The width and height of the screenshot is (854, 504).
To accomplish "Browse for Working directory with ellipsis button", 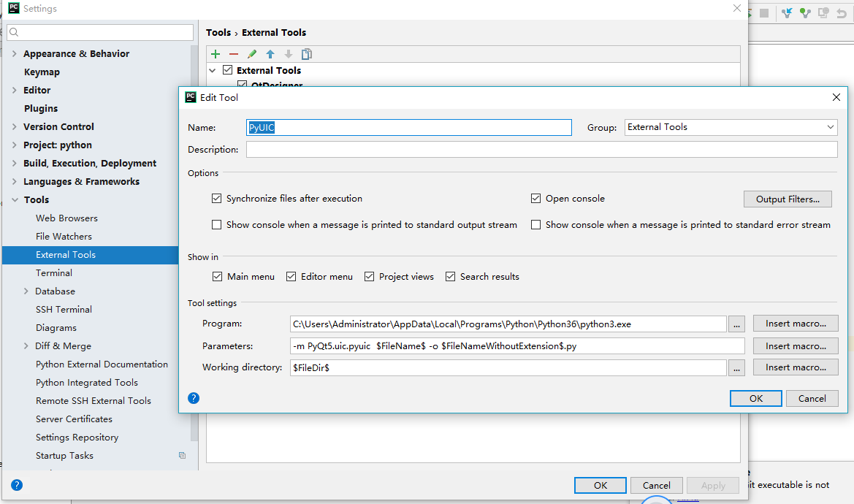I will pyautogui.click(x=736, y=368).
